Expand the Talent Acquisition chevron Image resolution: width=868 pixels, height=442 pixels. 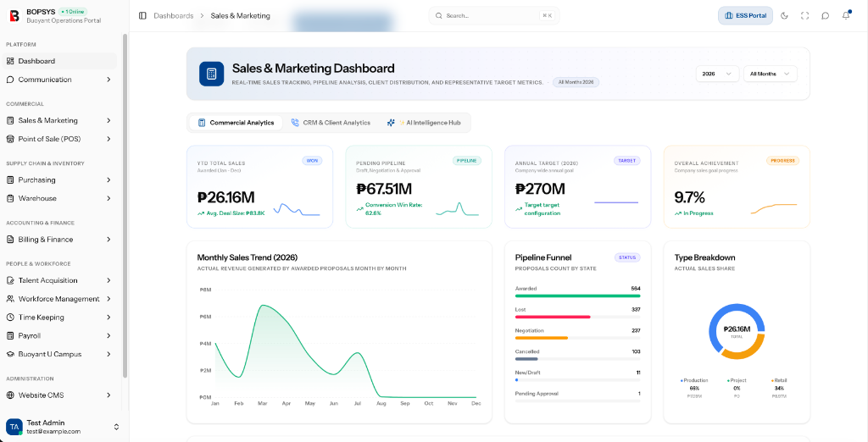[x=108, y=280]
